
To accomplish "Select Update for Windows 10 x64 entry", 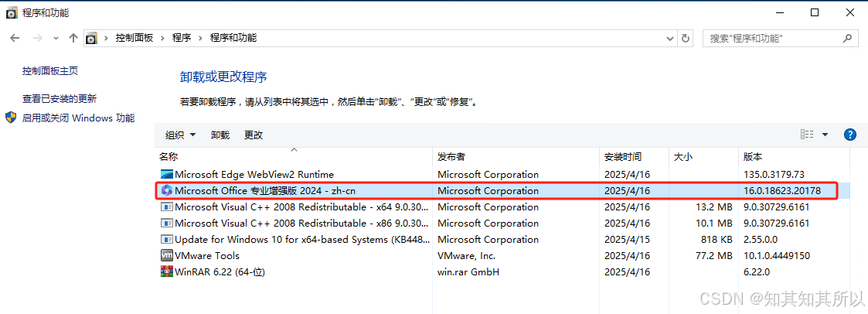I will tap(502, 239).
